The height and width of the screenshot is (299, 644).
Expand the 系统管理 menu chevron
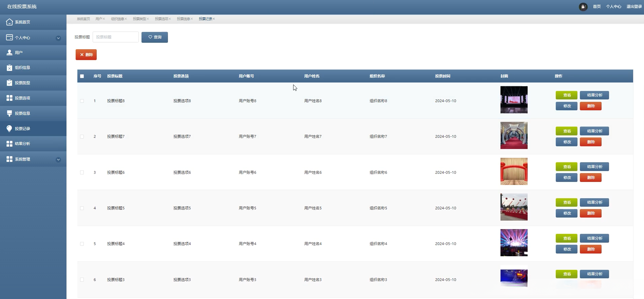[x=58, y=160]
